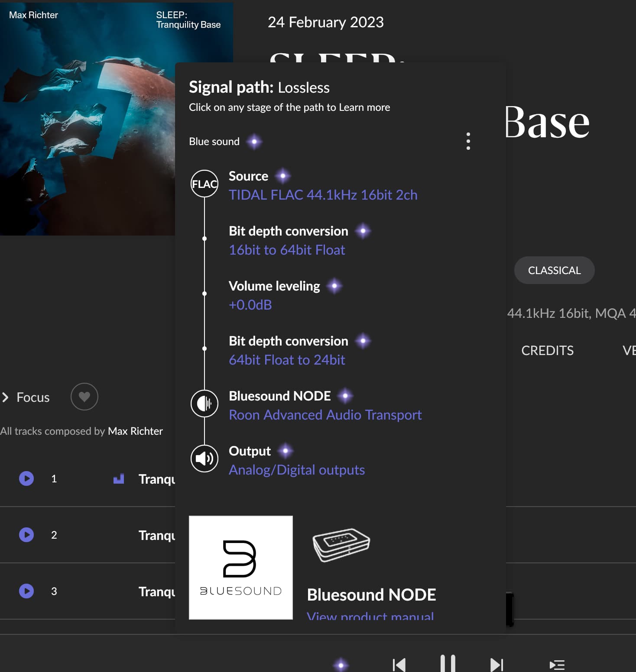636x672 pixels.
Task: Play track 3 with its play button
Action: tap(26, 591)
